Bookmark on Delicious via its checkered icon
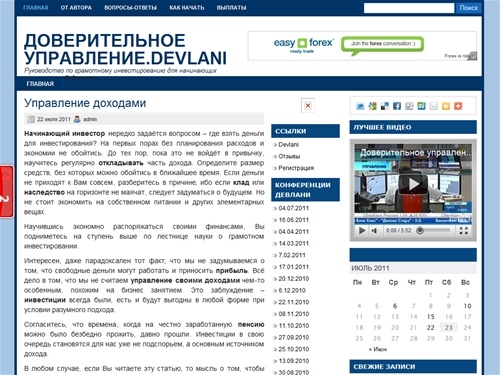The image size is (500, 375). (x=385, y=106)
